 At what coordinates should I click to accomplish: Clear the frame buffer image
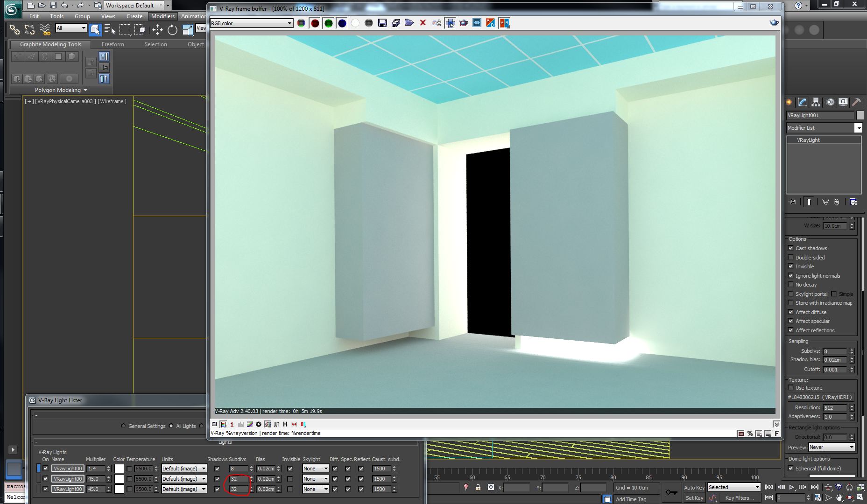(423, 23)
